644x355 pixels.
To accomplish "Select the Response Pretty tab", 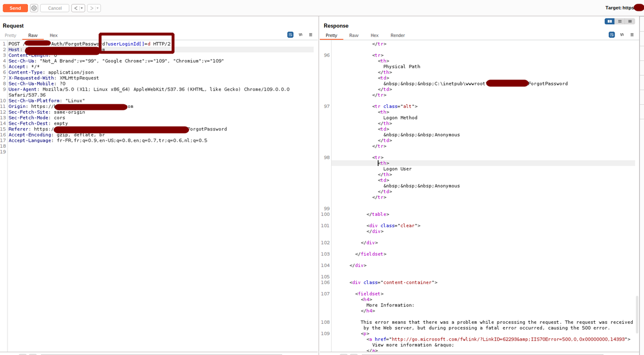I will [332, 35].
